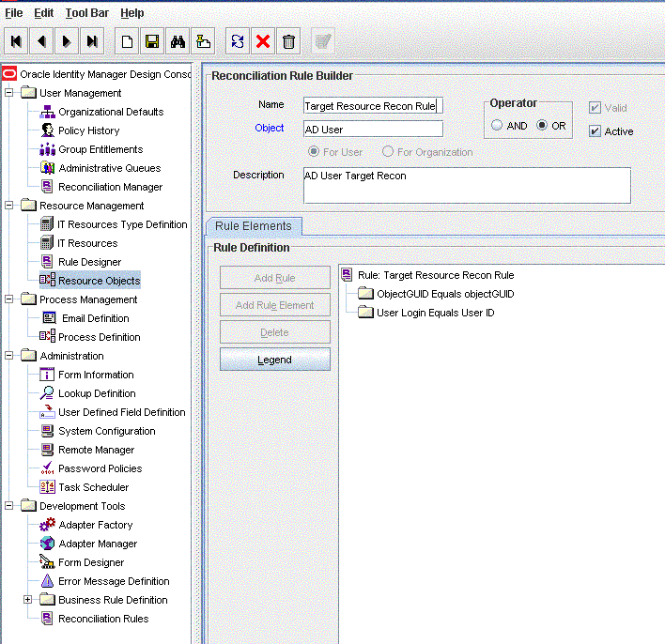The height and width of the screenshot is (644, 665).
Task: Click the Password Policies icon
Action: coord(48,468)
